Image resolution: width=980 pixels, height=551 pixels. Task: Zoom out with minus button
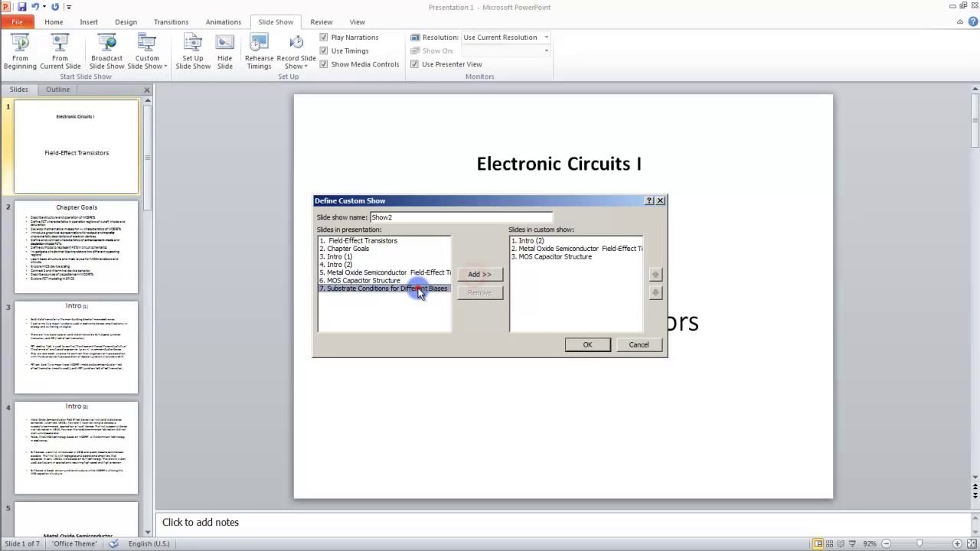click(x=885, y=543)
